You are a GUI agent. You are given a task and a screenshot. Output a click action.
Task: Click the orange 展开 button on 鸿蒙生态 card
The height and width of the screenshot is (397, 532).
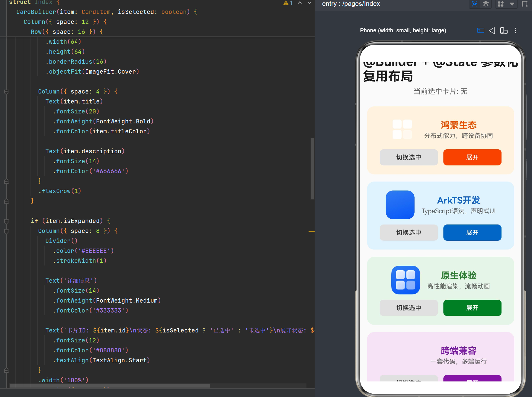pos(472,157)
